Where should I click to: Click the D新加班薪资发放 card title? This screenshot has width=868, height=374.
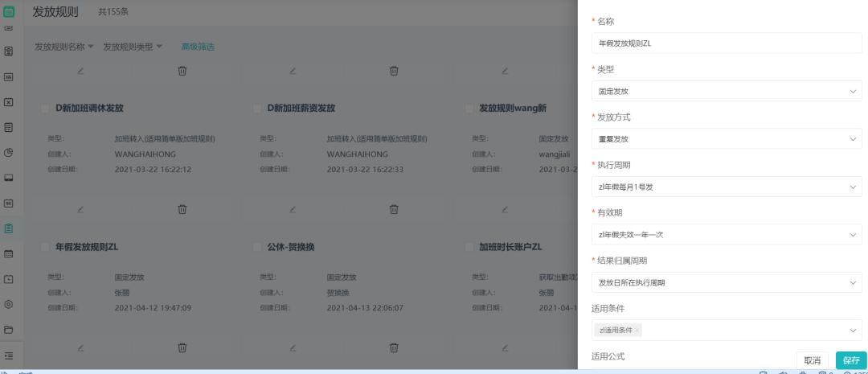click(301, 109)
